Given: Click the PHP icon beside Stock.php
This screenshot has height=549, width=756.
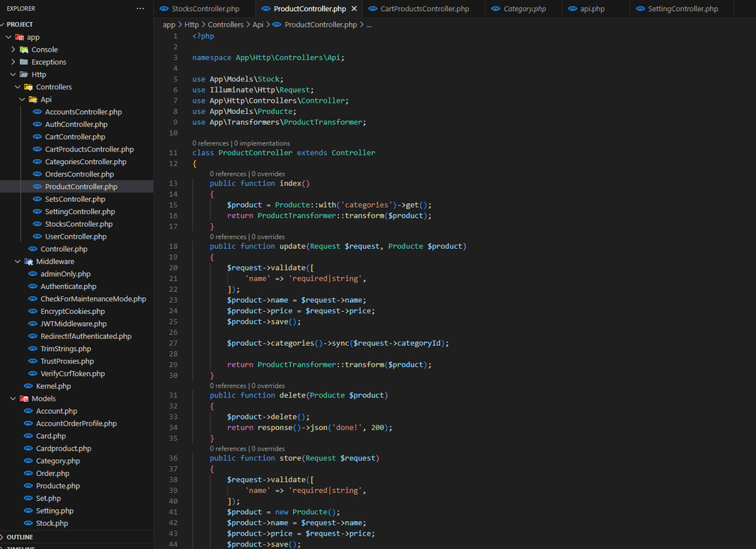Looking at the screenshot, I should tap(29, 523).
